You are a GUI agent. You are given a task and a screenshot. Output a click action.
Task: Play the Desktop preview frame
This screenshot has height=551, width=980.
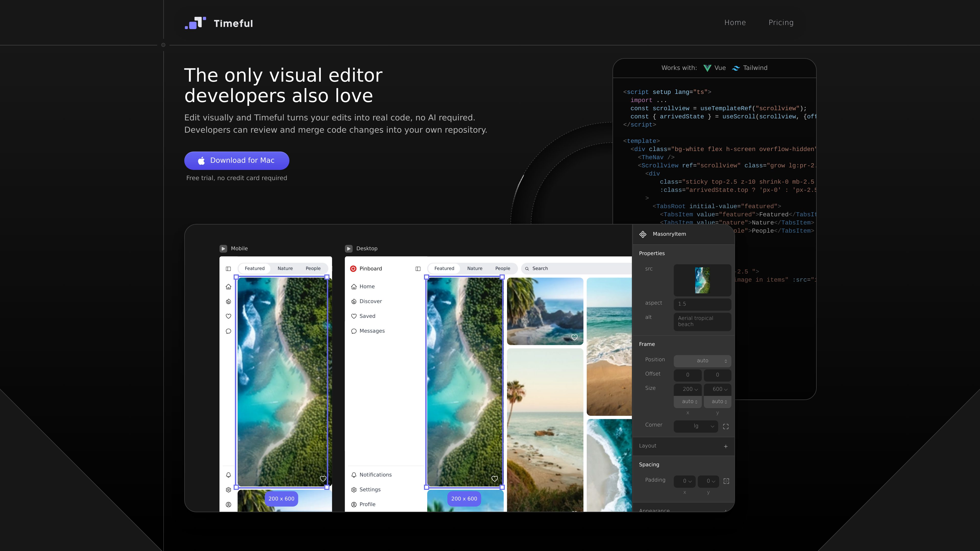[348, 248]
